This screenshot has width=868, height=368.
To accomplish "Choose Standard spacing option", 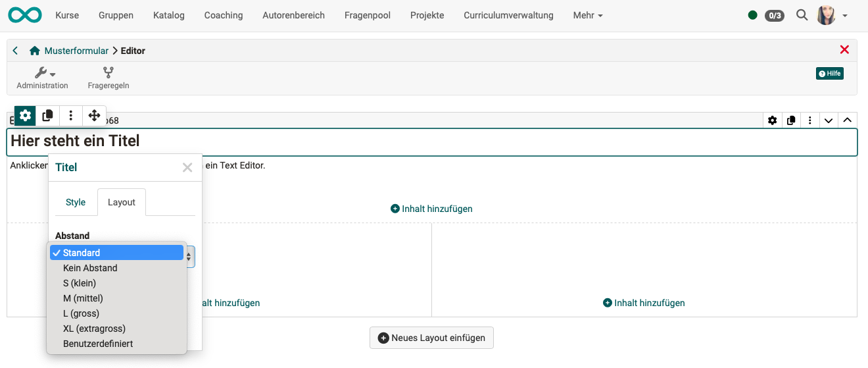I will pyautogui.click(x=116, y=253).
